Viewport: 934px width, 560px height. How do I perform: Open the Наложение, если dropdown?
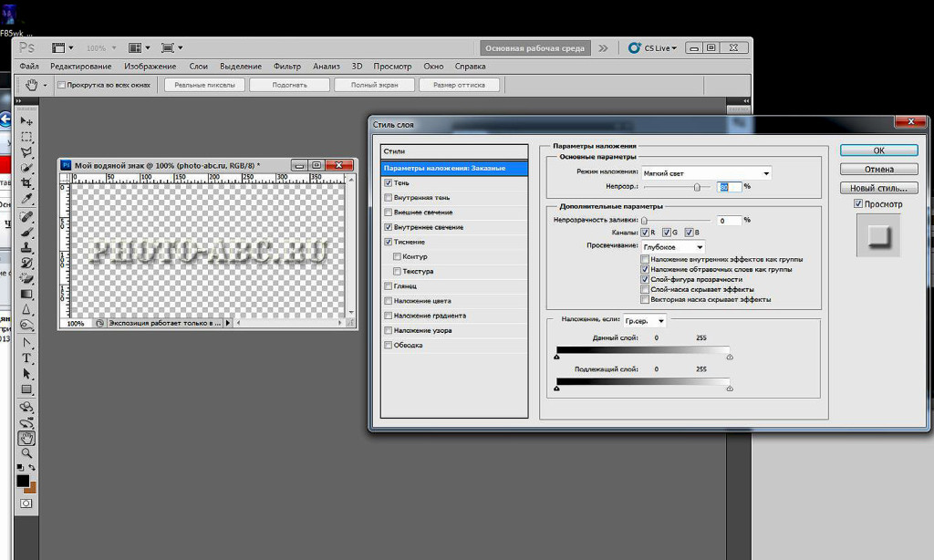click(645, 320)
